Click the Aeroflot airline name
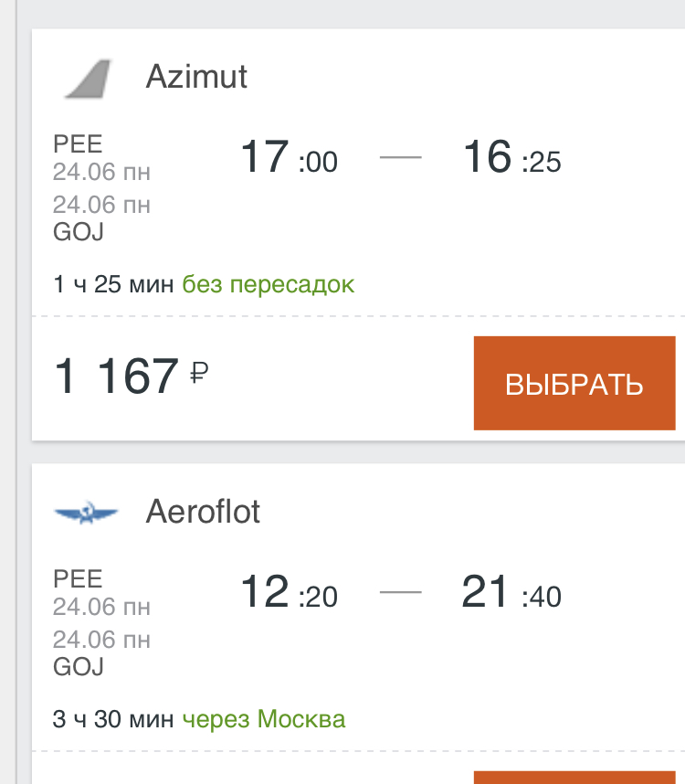Viewport: 685px width, 784px height. click(203, 512)
